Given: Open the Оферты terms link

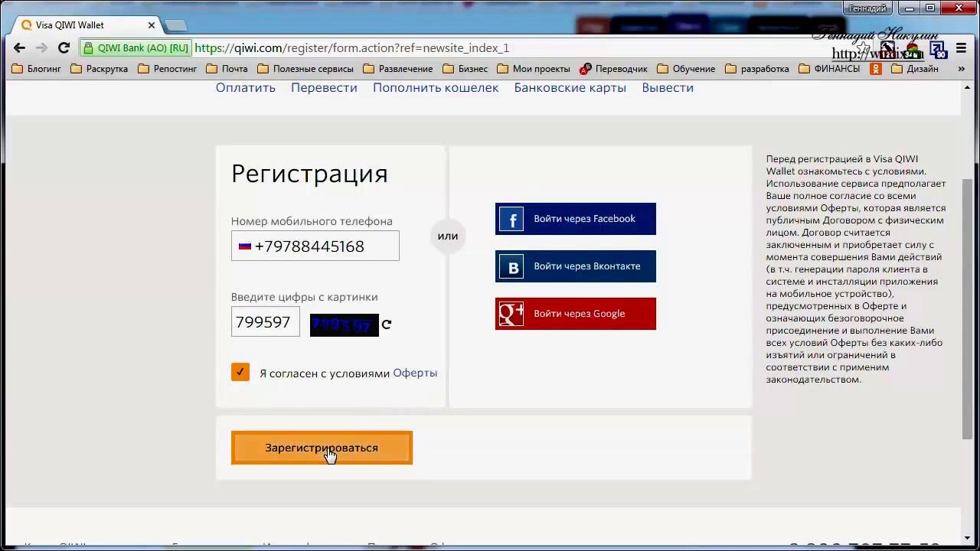Looking at the screenshot, I should [x=415, y=373].
